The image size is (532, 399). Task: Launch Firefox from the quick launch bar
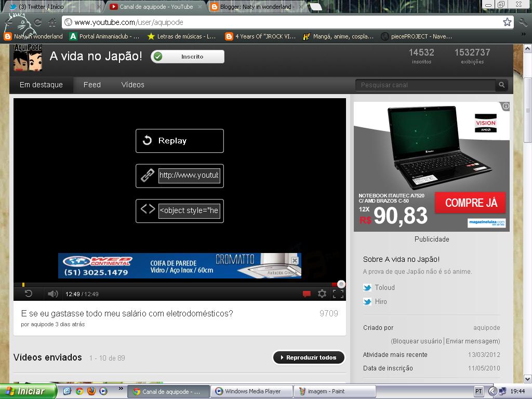(x=91, y=391)
